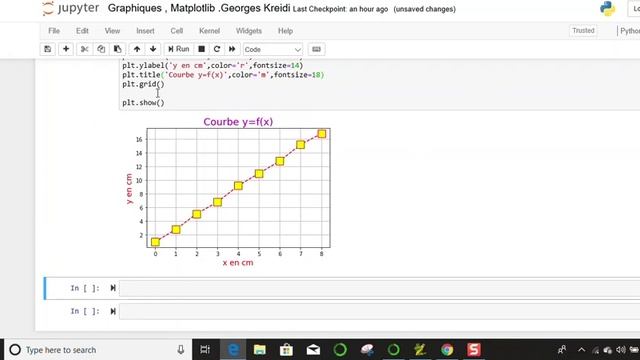
Task: Open Microsoft Store from taskbar
Action: click(x=287, y=350)
